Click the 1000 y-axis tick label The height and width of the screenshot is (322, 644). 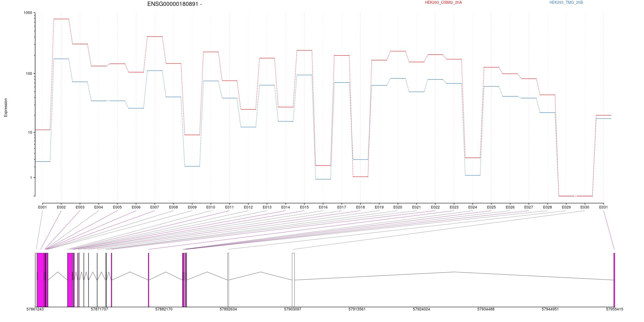(28, 13)
